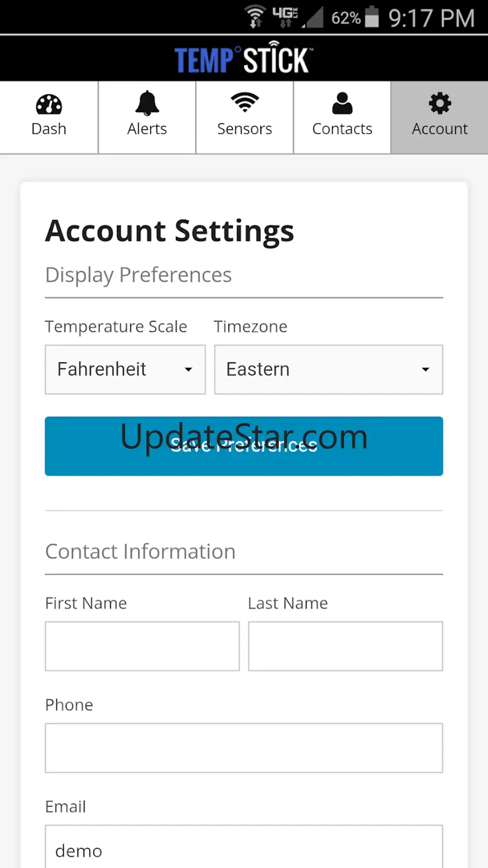Focus the Last Name field
Viewport: 488px width, 868px height.
tap(345, 646)
